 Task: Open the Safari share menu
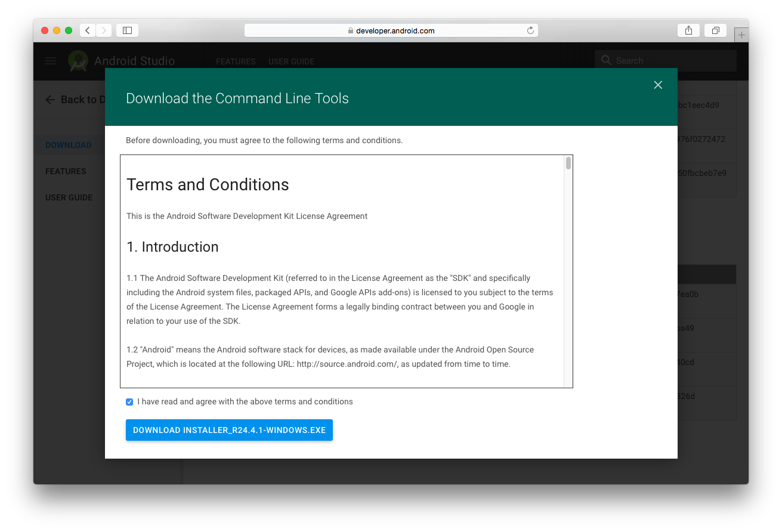coord(688,30)
